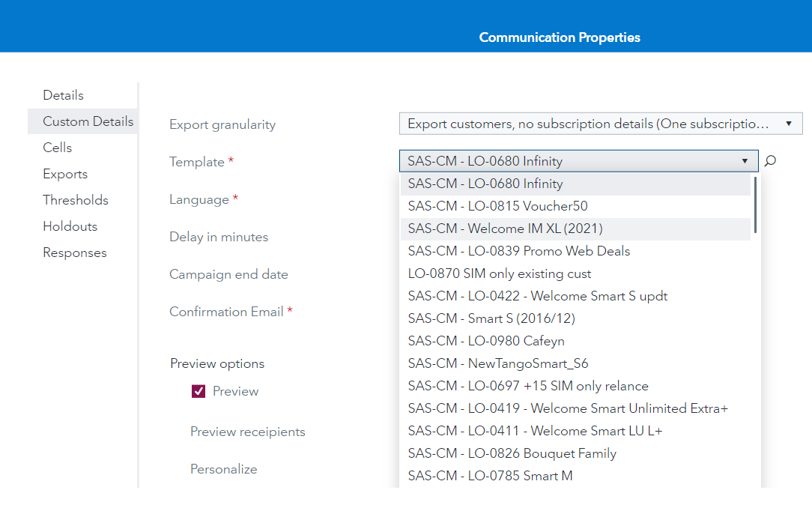Open the Personalize option
Viewport: 812px width, 514px height.
(x=223, y=469)
